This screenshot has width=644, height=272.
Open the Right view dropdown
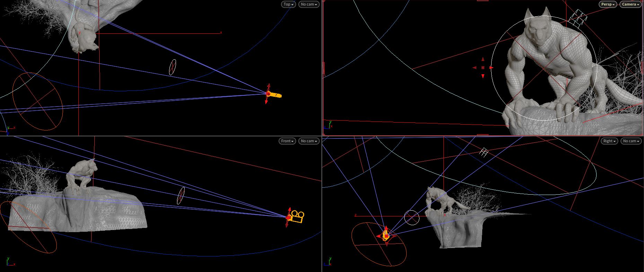(609, 141)
